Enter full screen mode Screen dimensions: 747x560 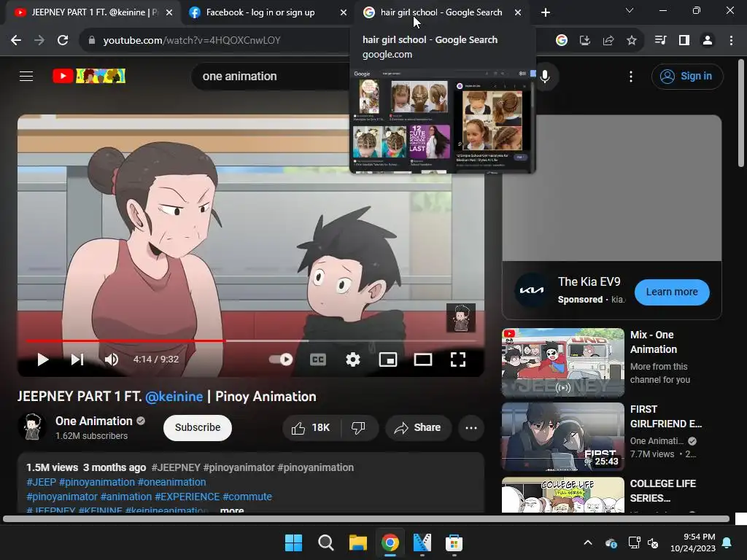point(458,359)
